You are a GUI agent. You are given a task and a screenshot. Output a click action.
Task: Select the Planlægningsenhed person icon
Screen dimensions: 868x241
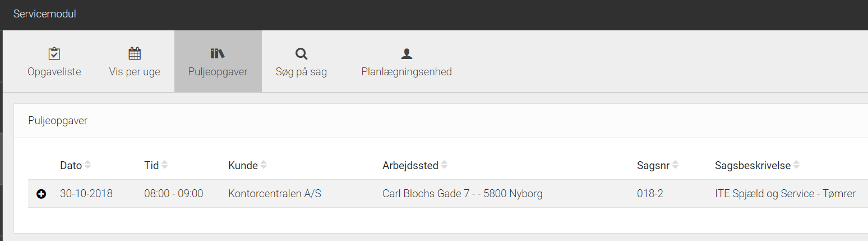(407, 54)
